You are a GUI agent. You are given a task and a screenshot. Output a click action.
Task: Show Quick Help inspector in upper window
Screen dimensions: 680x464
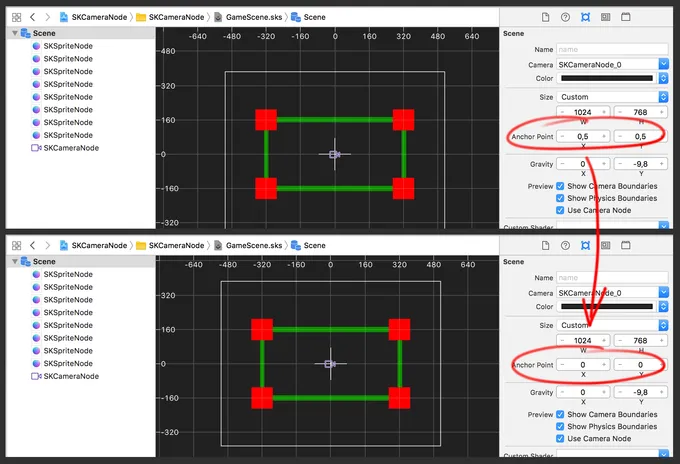[565, 17]
